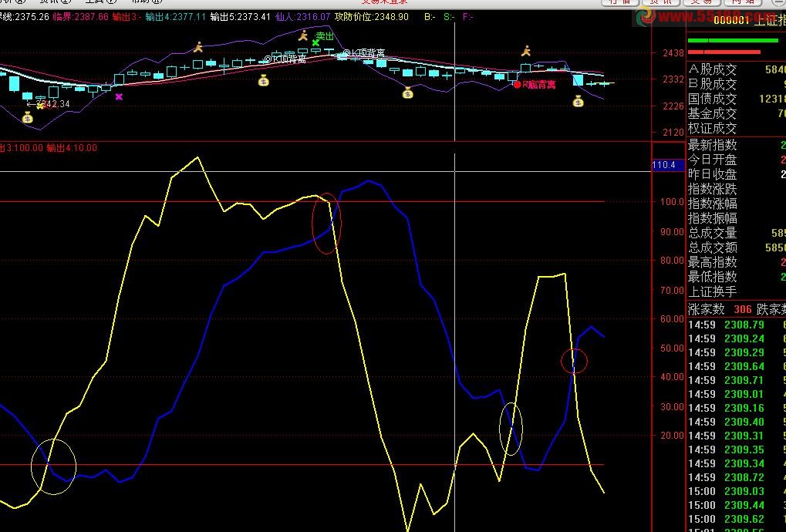The height and width of the screenshot is (532, 786).
Task: Click the money bag icon below K顶背离 label
Action: 263,80
